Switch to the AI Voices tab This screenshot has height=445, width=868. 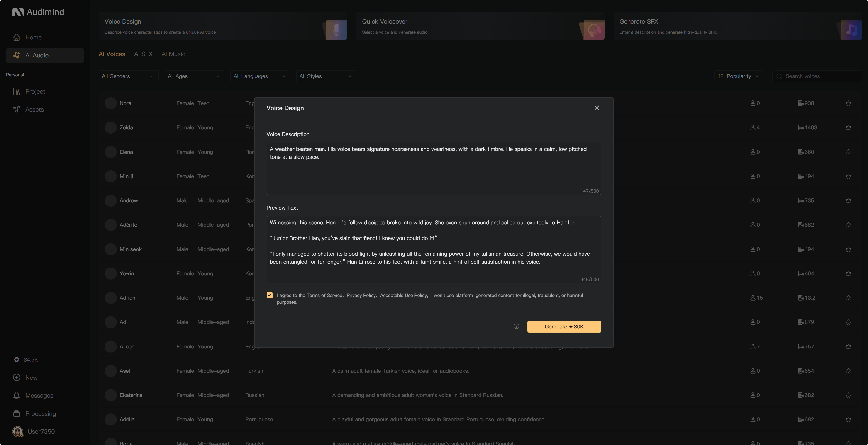[x=112, y=54]
